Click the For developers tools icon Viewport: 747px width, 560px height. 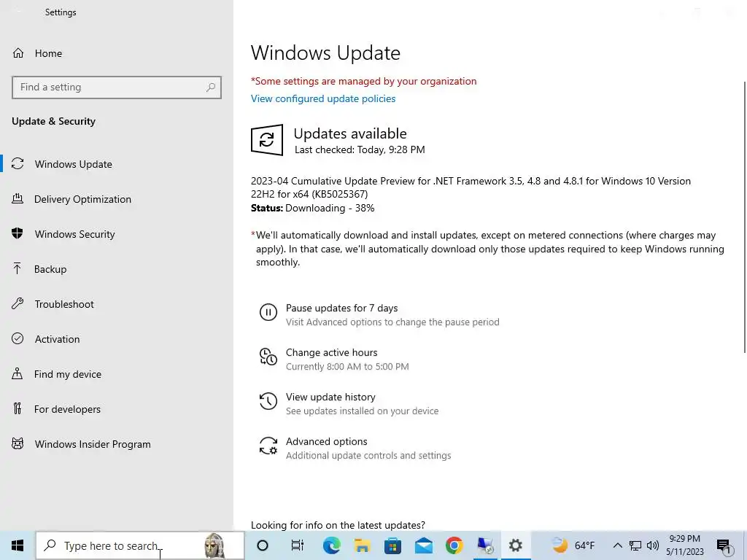[18, 408]
